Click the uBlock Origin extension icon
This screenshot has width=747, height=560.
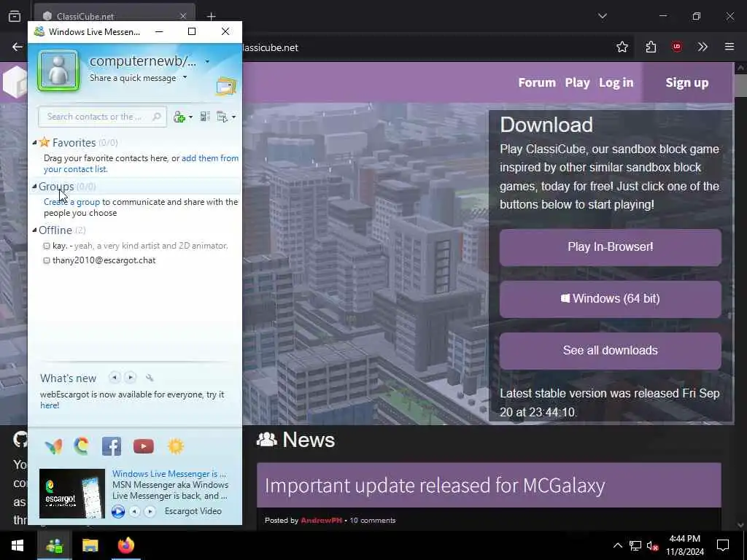tap(676, 47)
